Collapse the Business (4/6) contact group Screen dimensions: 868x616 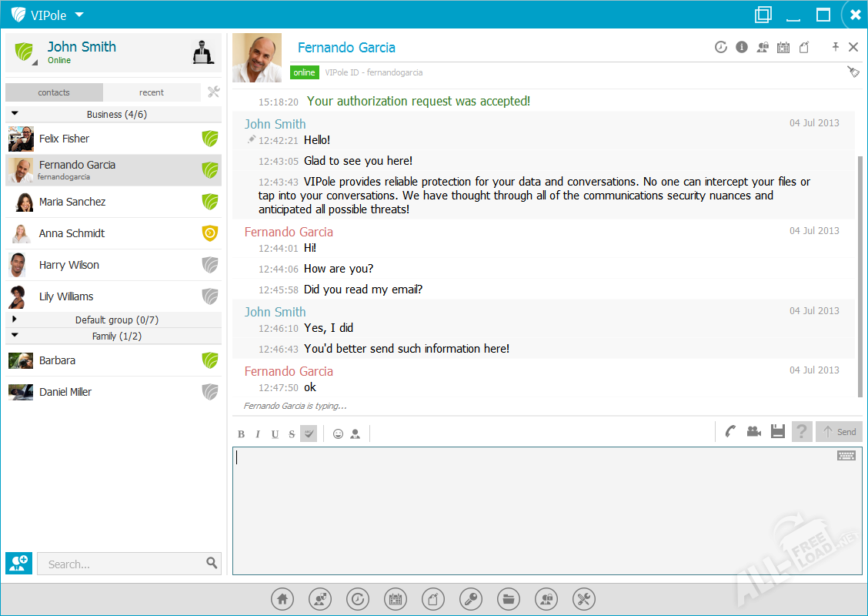(15, 114)
